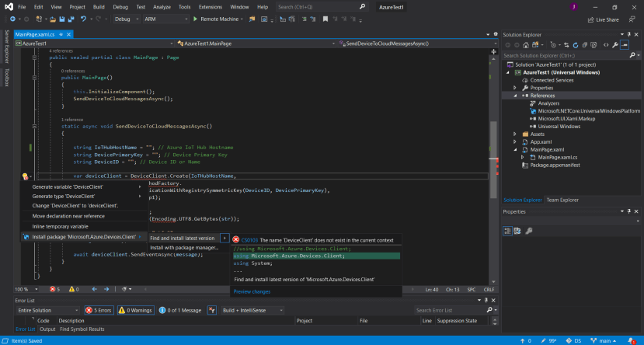Collapse the References tree node
This screenshot has width=644, height=345.
[x=516, y=96]
